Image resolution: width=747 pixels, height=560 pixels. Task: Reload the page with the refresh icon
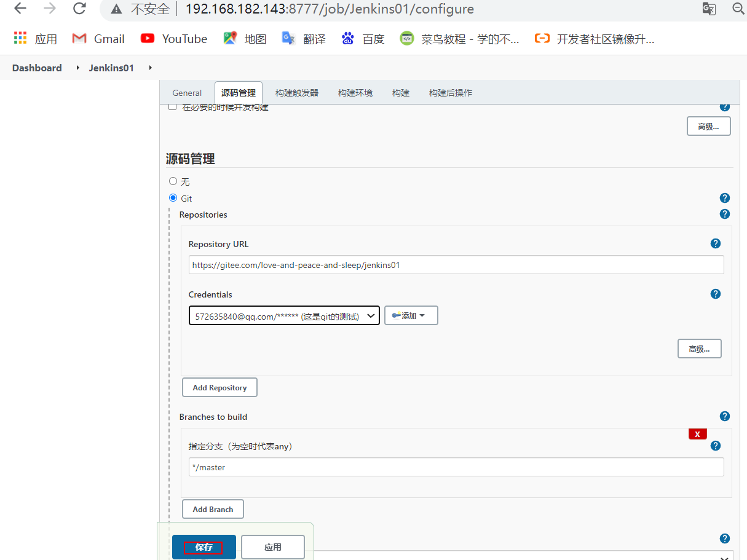click(79, 9)
